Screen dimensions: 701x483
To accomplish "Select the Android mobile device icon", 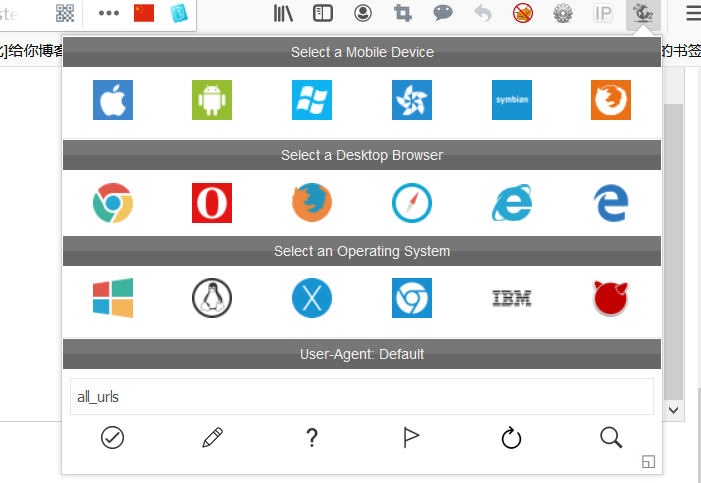I will [x=212, y=100].
